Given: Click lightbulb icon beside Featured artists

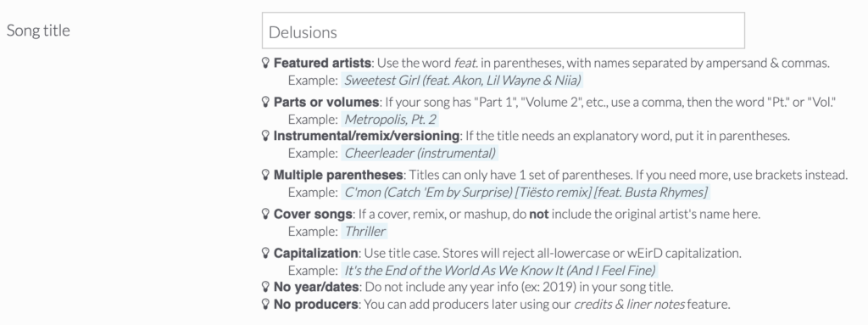Looking at the screenshot, I should (x=265, y=62).
